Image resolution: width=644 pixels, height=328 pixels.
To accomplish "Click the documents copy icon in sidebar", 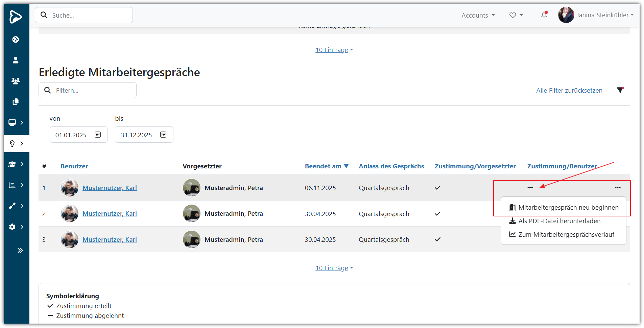I will coord(16,102).
